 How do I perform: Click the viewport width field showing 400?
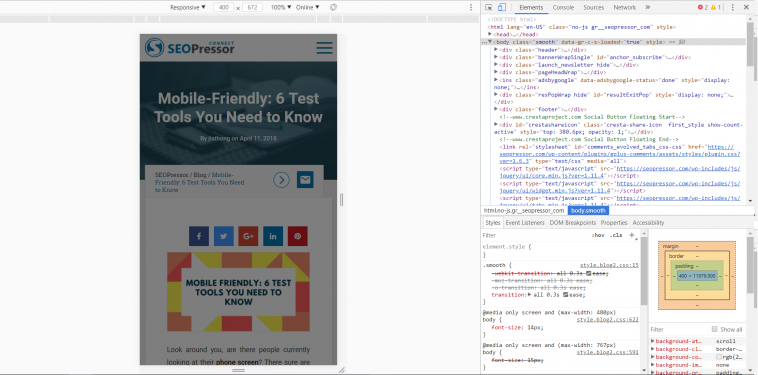click(x=223, y=8)
